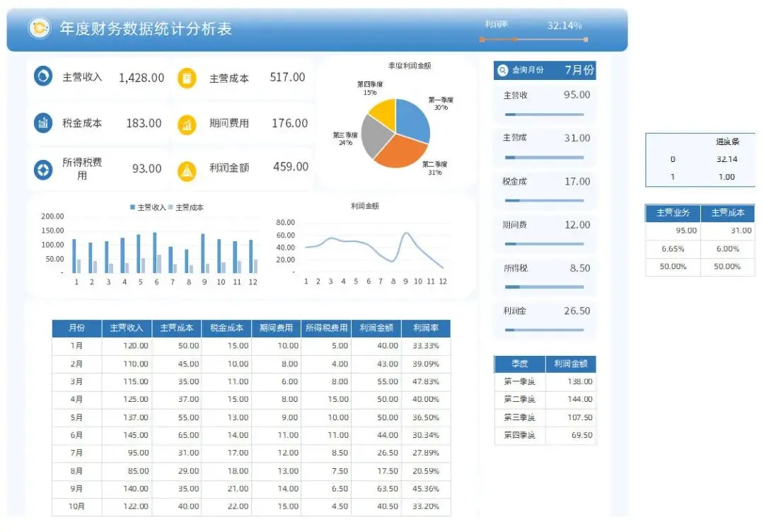Click the 进度条 header in the side table
The height and width of the screenshot is (532, 764).
pos(727,141)
